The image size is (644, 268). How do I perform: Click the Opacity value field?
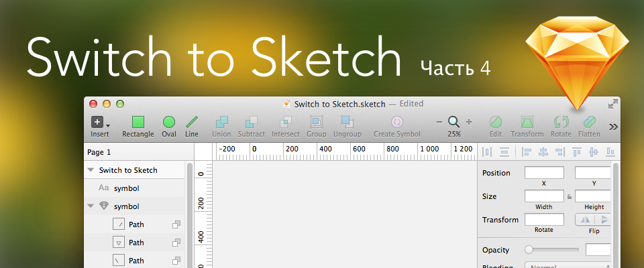point(598,249)
